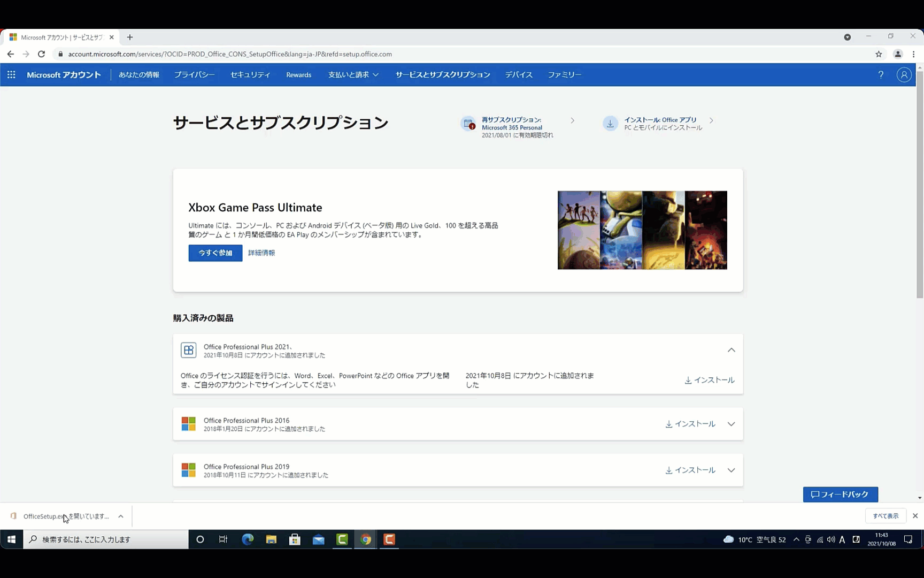
Task: Go back with the browser back arrow
Action: tap(10, 54)
